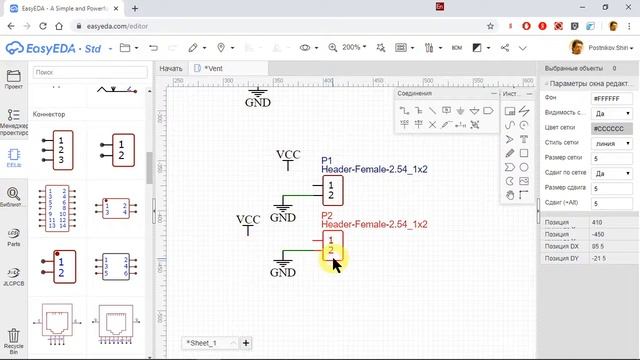Open the LCSC Parts sidebar item
The height and width of the screenshot is (360, 640).
point(13,237)
